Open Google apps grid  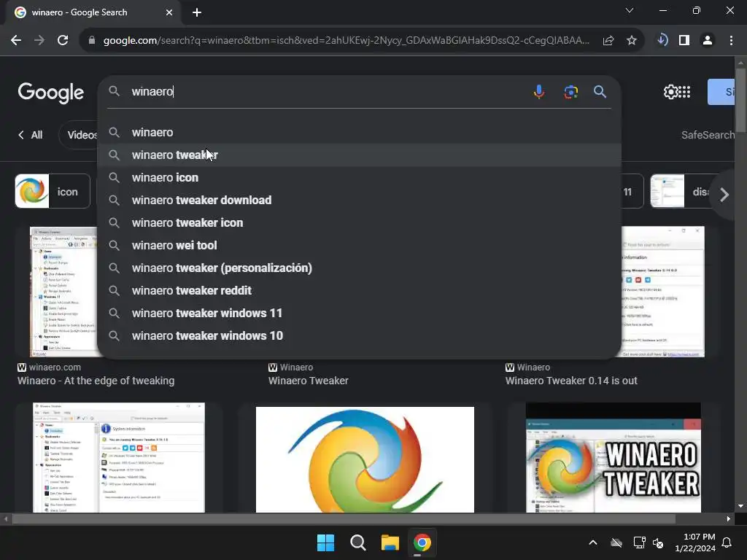pyautogui.click(x=684, y=92)
